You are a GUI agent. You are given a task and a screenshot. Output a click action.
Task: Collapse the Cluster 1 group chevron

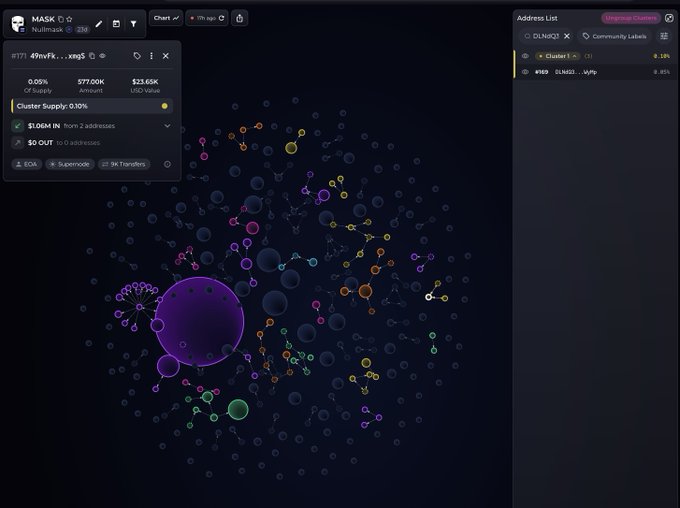click(x=575, y=56)
